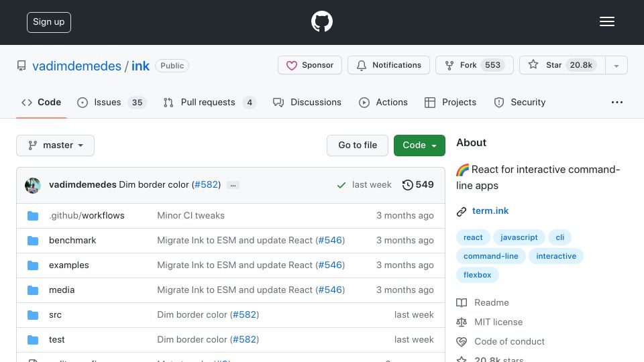
Task: Open the Issues tab
Action: (111, 102)
